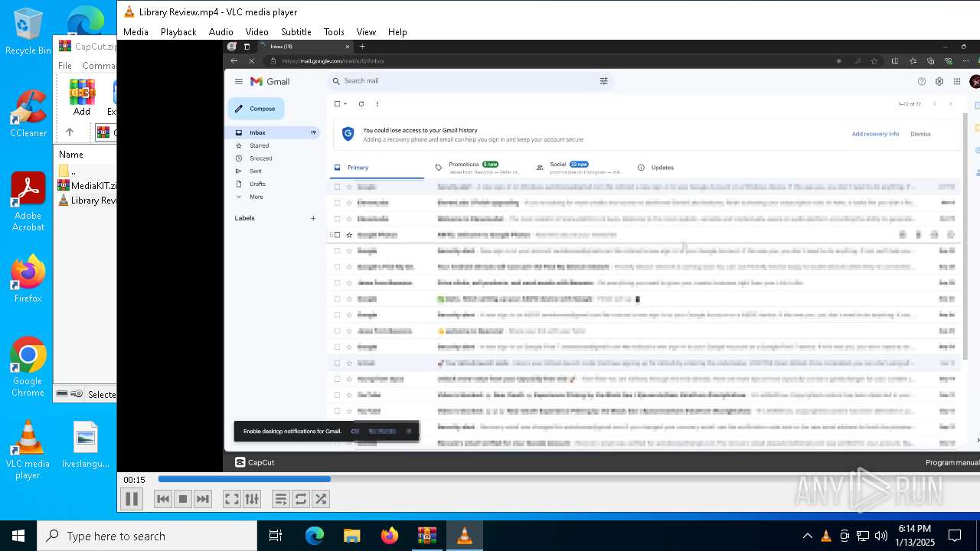Open VLC Tools menu
This screenshot has height=551, width=980.
click(x=334, y=32)
